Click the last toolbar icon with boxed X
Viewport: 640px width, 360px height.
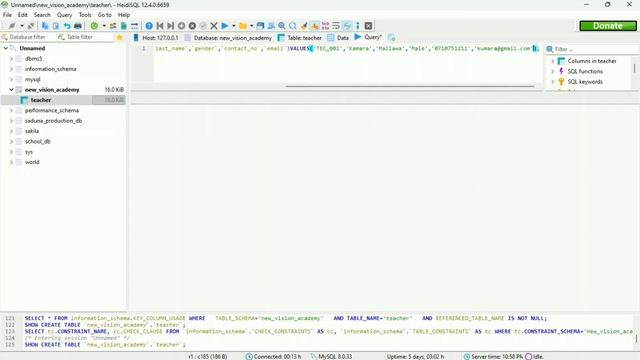pos(368,26)
